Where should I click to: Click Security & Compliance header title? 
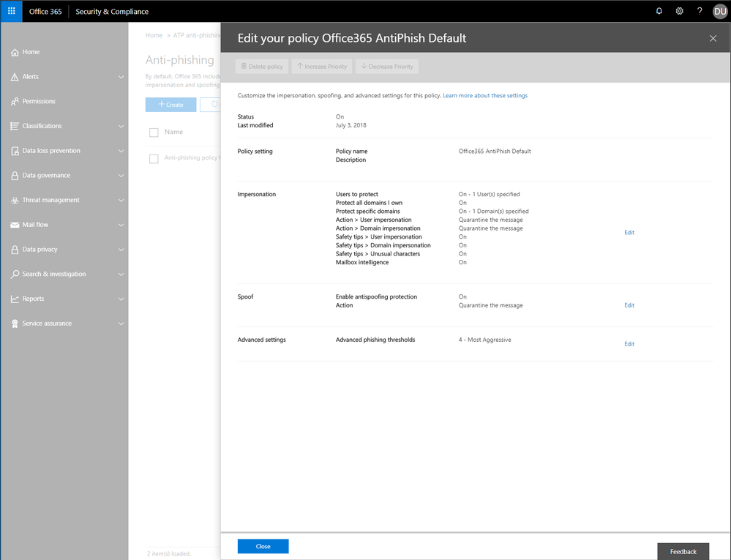coord(112,11)
